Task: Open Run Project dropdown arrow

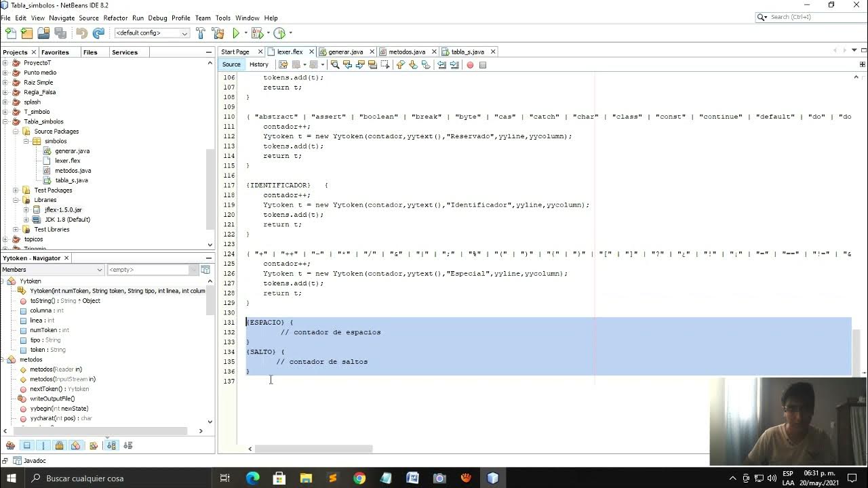Action: [245, 33]
